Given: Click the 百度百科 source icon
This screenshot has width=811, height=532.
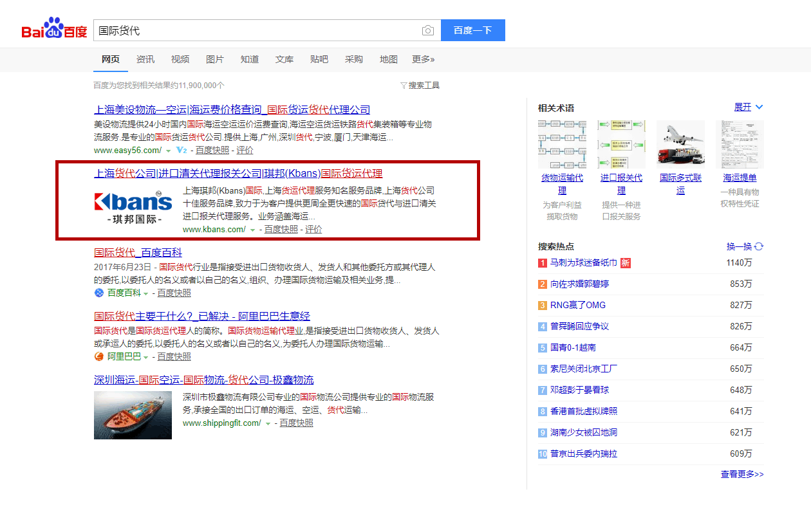Looking at the screenshot, I should [x=99, y=293].
